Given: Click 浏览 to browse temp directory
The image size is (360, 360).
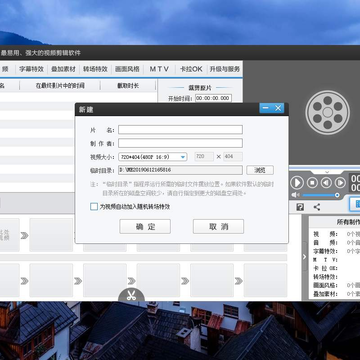Looking at the screenshot, I should 260,170.
